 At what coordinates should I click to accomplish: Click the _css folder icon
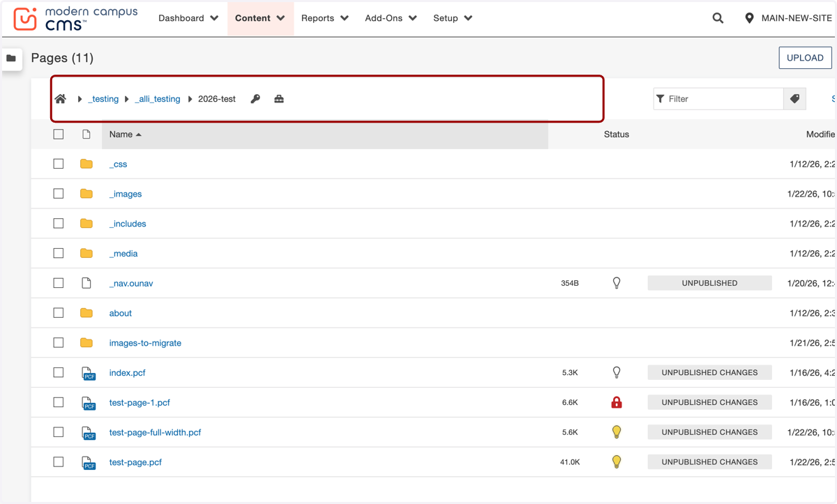(x=86, y=164)
